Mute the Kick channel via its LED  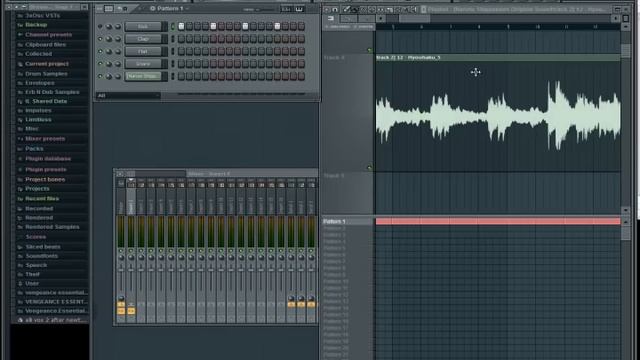click(100, 27)
